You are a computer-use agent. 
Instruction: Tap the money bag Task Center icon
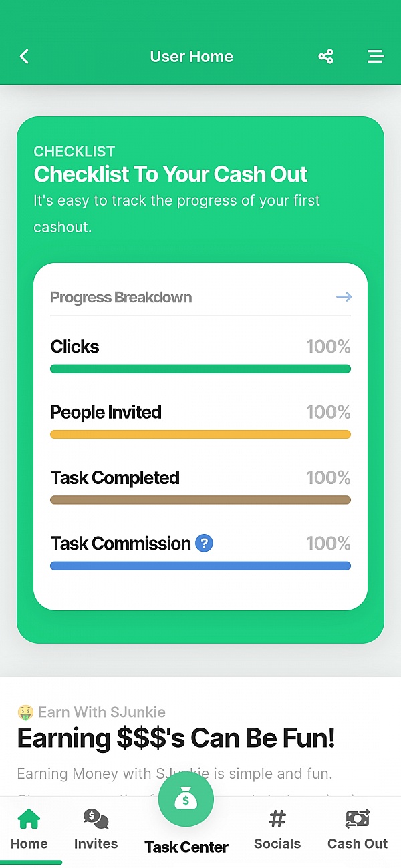pyautogui.click(x=186, y=799)
